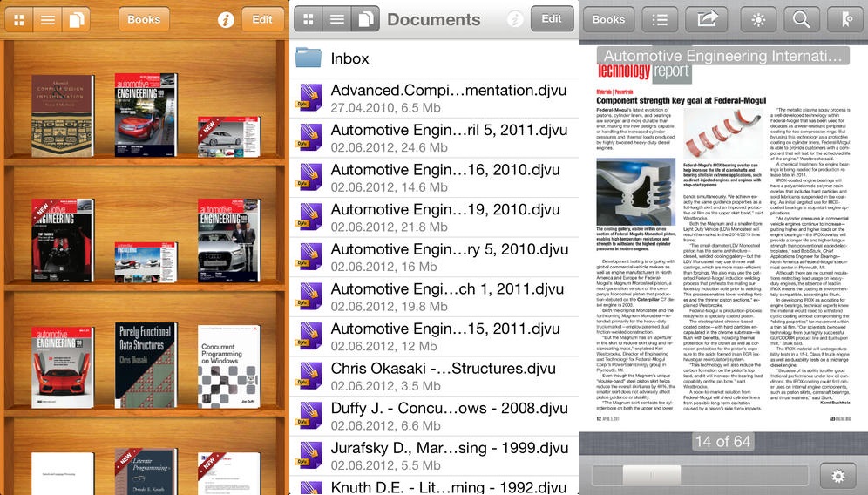Screen dimensions: 868x495
Task: Open Concurrent Programming on Windows book cover
Action: pos(228,366)
